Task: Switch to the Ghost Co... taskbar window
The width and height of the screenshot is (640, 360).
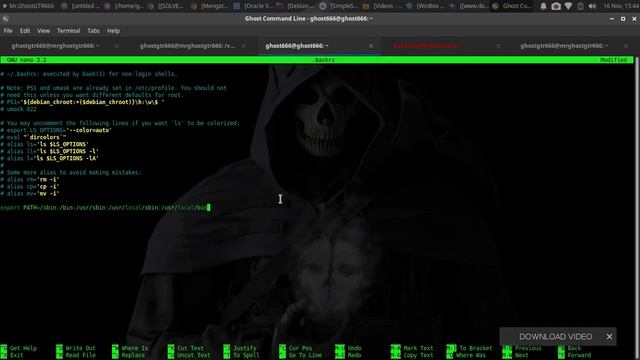Action: coord(512,6)
